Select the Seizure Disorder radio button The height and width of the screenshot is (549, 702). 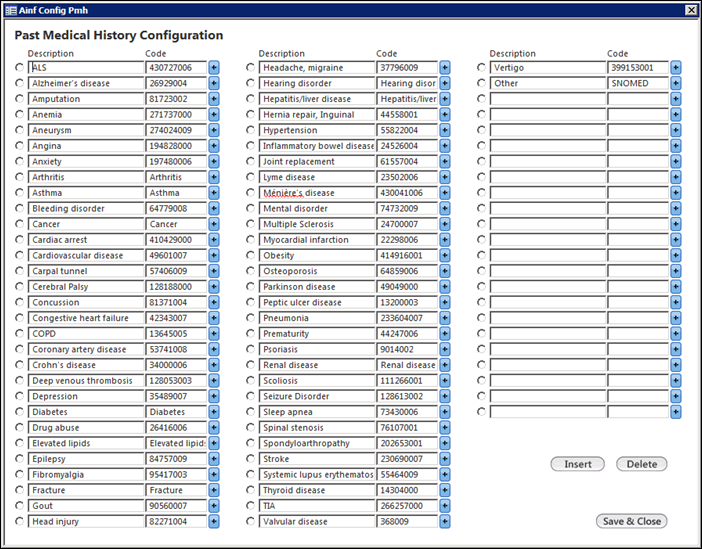coord(250,396)
